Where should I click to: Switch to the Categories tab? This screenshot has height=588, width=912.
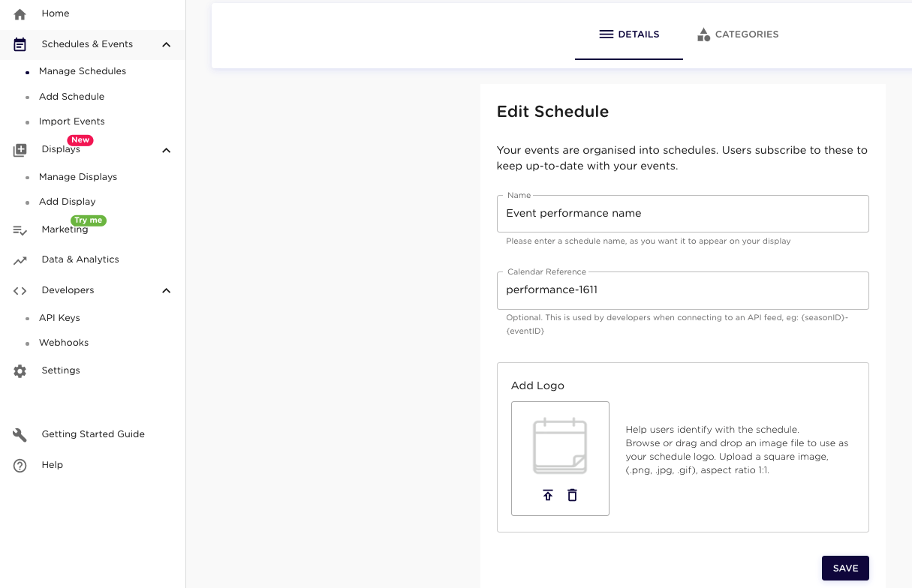pos(738,34)
